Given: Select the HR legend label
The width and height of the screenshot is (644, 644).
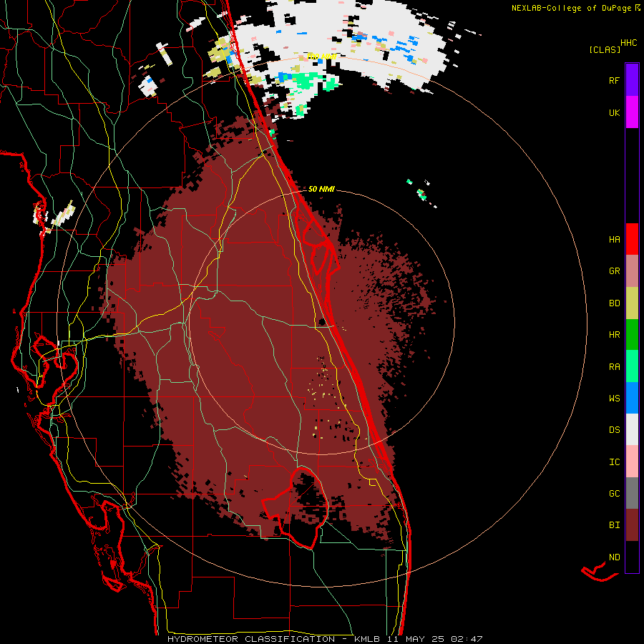Looking at the screenshot, I should point(614,335).
